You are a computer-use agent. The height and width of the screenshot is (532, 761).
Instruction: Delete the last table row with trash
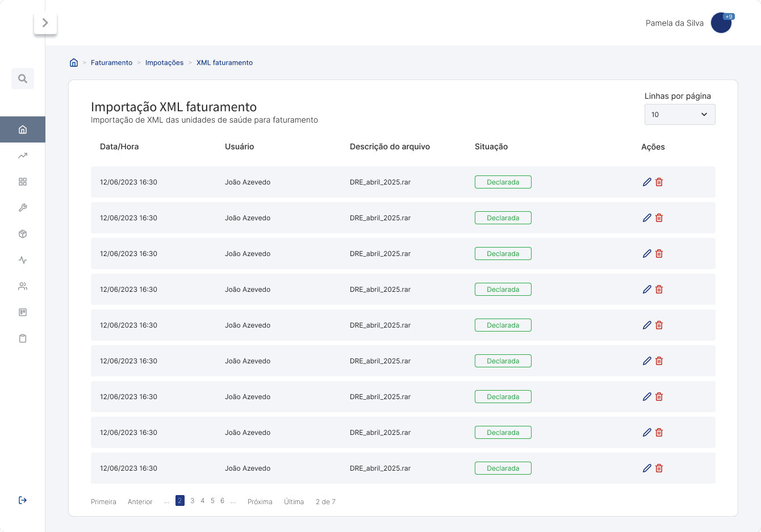pos(659,468)
